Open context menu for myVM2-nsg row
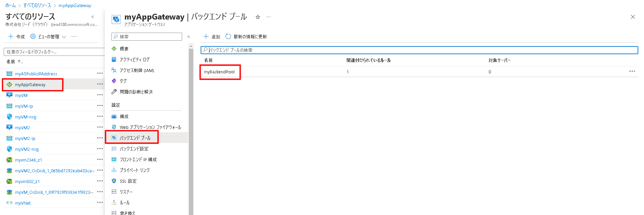Viewport: 644px width, 215px height. (x=100, y=149)
